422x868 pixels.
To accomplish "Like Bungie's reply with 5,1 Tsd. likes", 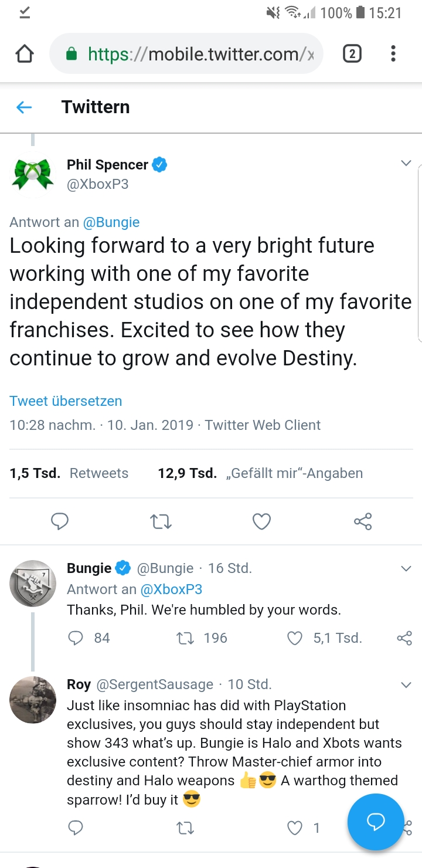I will click(295, 638).
